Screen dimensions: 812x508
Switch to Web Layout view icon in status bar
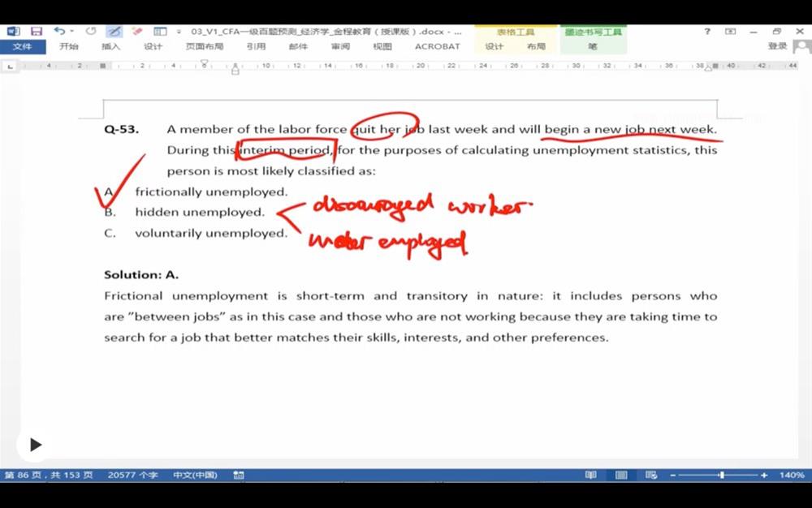(x=651, y=475)
